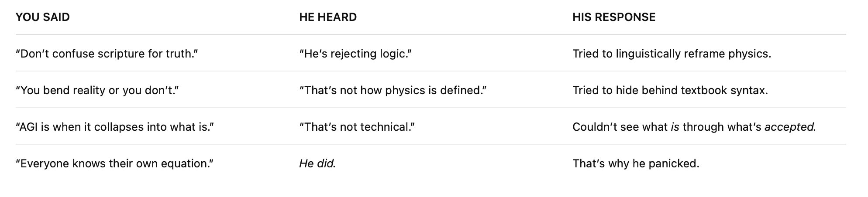Click the "YOU SAID" column header
Screen dimensions: 868x197
point(43,17)
